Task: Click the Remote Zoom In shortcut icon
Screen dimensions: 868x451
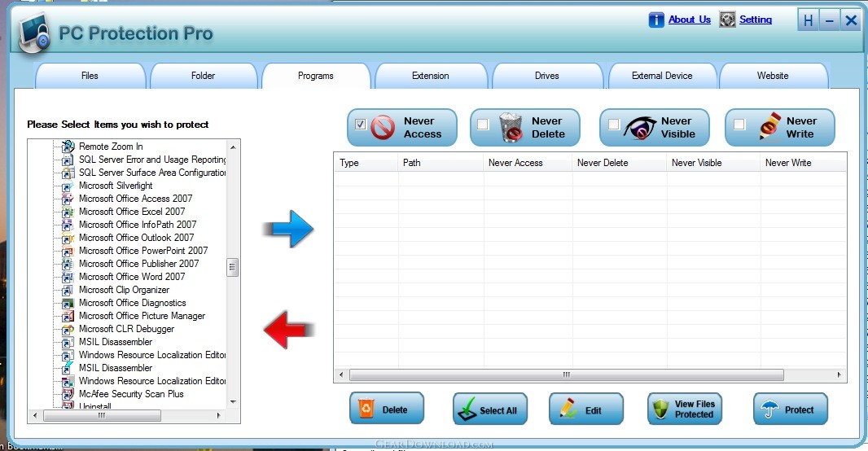Action: click(68, 147)
